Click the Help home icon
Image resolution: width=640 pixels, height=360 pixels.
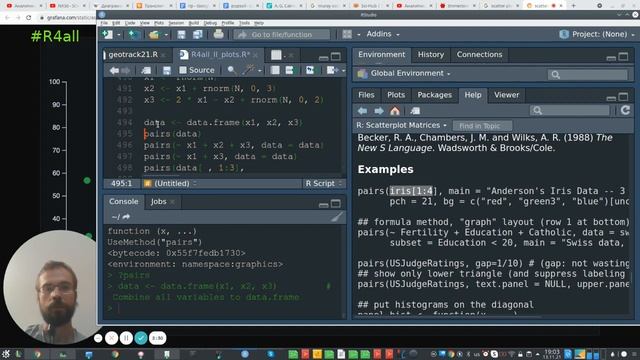395,111
